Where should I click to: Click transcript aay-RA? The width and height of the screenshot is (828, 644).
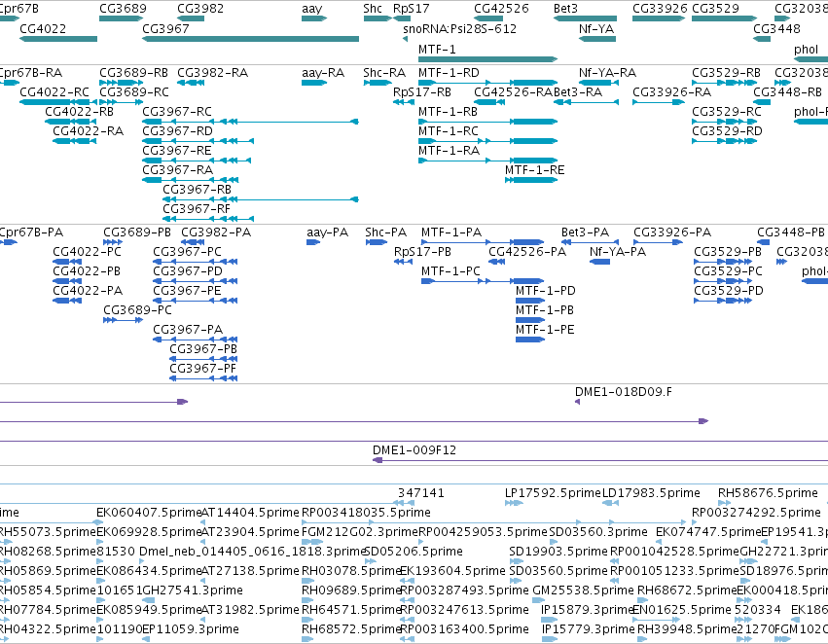tap(323, 72)
